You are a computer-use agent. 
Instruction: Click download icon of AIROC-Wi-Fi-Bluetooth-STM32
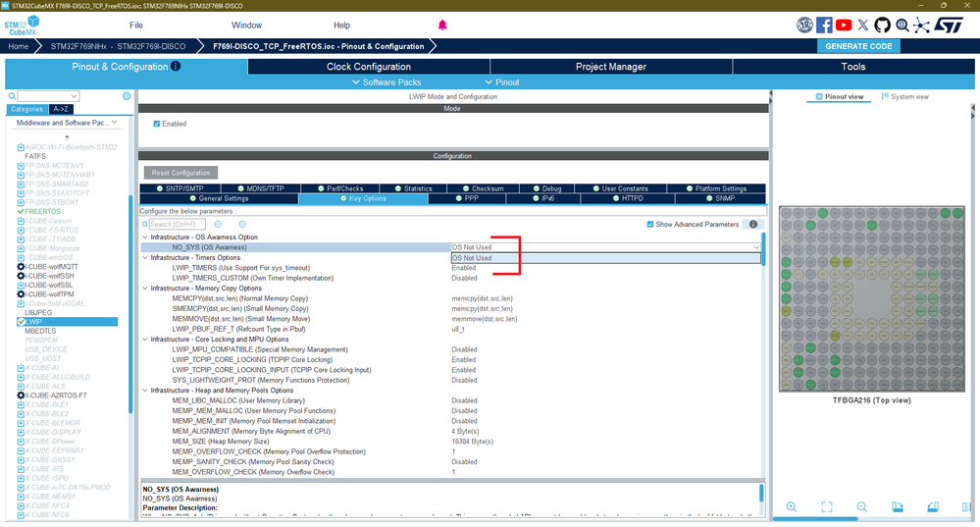(x=21, y=147)
